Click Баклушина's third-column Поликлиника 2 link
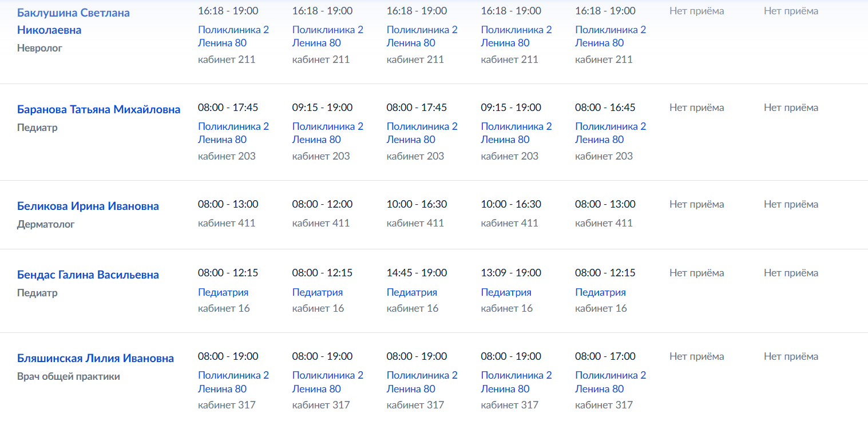The height and width of the screenshot is (429, 868). [422, 36]
